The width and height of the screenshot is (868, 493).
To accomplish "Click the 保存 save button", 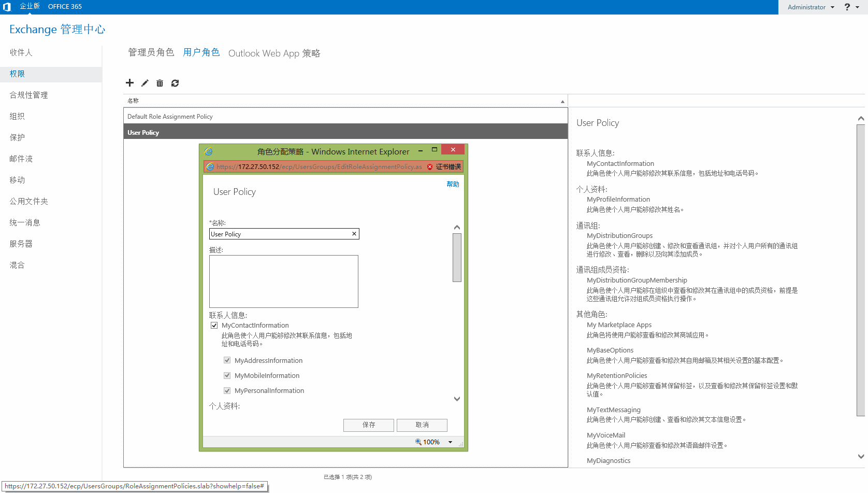I will coord(369,425).
